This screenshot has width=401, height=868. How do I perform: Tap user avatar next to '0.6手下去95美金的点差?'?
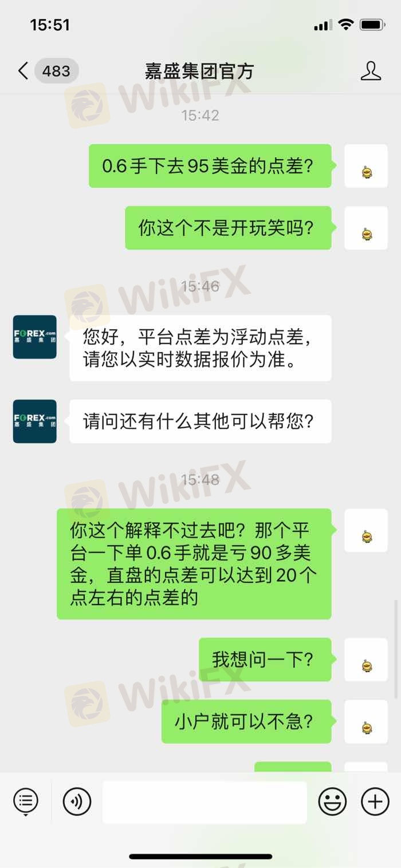366,166
